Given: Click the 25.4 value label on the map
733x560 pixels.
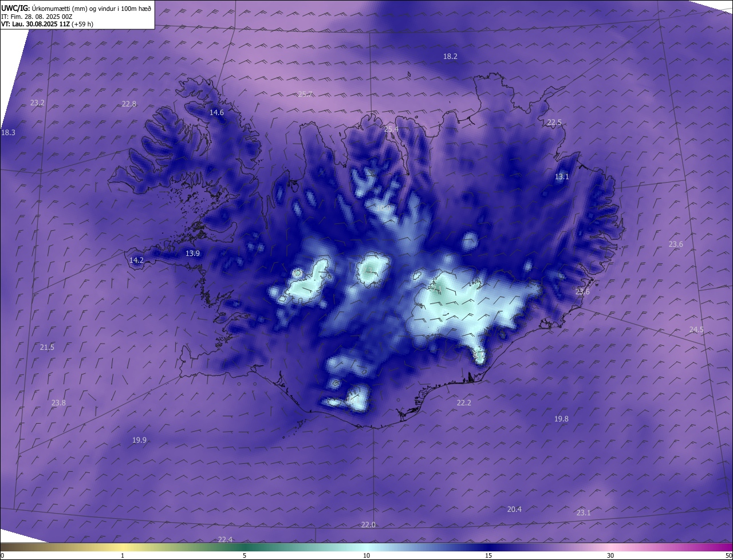Looking at the screenshot, I should (x=391, y=129).
